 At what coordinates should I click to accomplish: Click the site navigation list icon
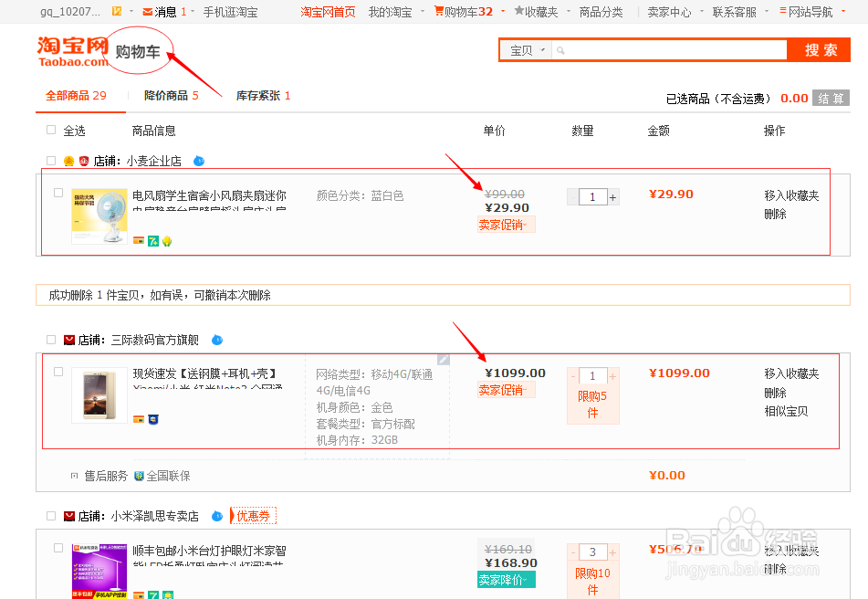[x=783, y=11]
